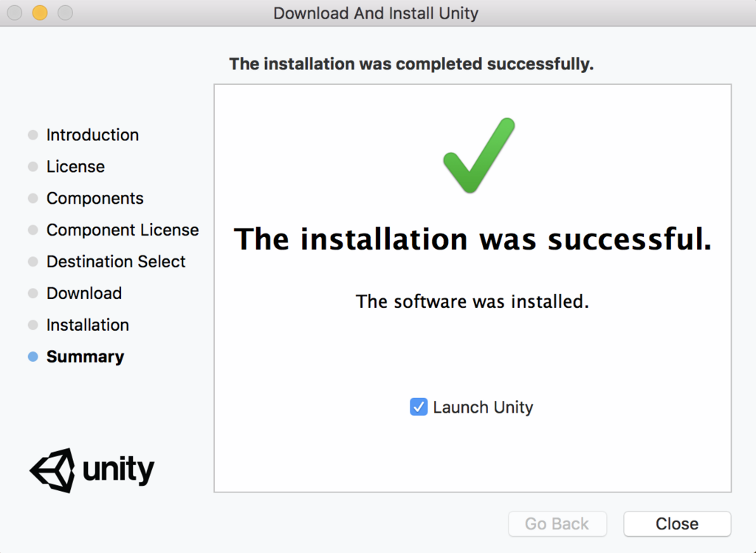Click the yellow minimize window button
This screenshot has width=756, height=553.
(40, 13)
